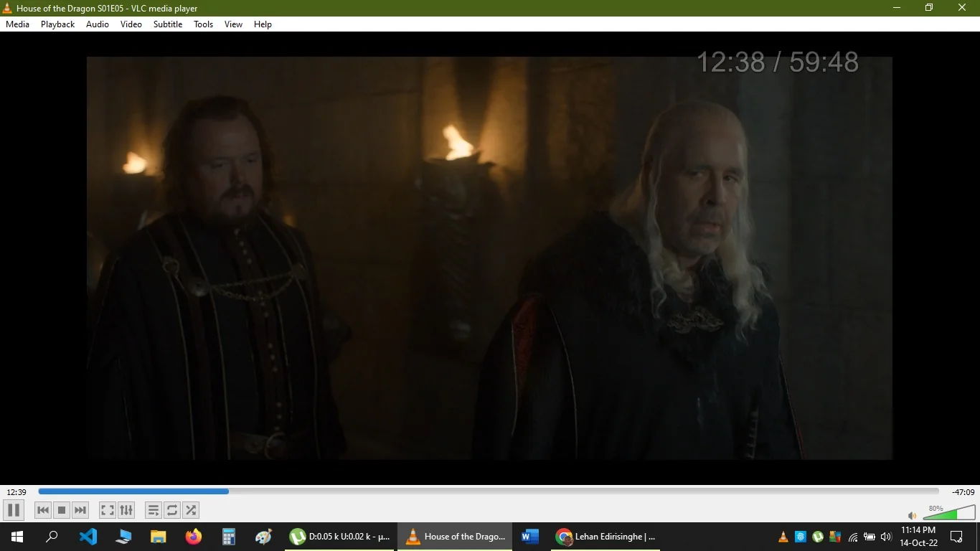Viewport: 980px width, 551px height.
Task: Minimize the VLC media player window
Action: 897,8
